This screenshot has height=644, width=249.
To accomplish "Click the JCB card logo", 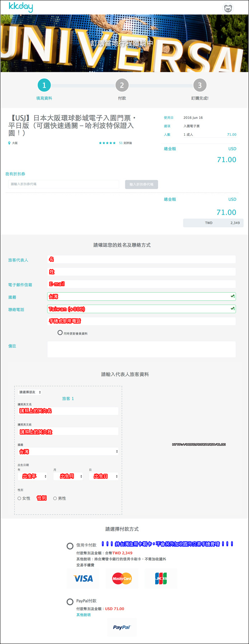I will (x=161, y=579).
